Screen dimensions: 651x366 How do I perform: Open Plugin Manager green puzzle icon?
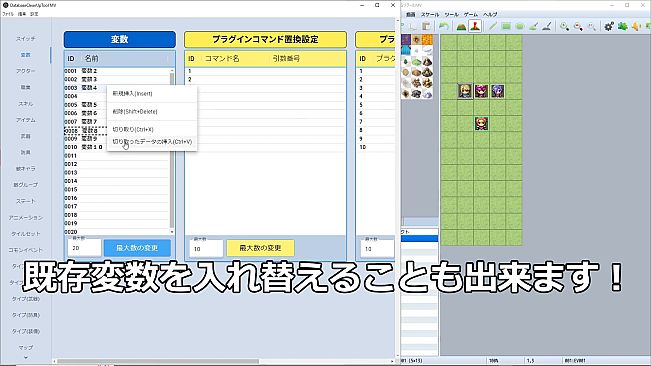[x=623, y=26]
